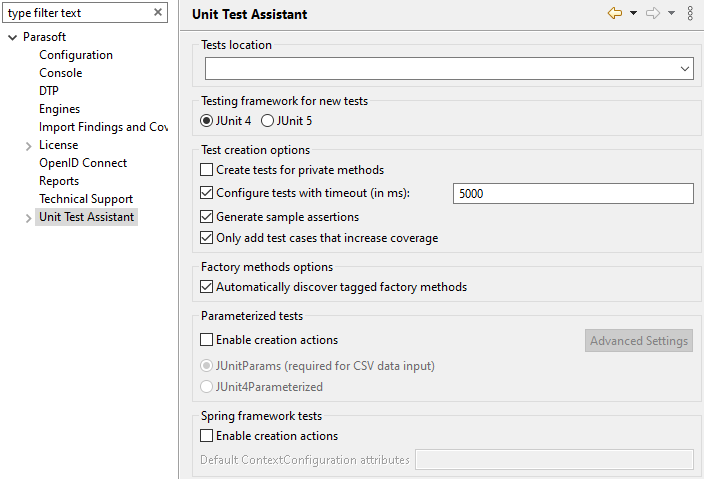
Task: Collapse the Parasoft tree node
Action: (13, 38)
